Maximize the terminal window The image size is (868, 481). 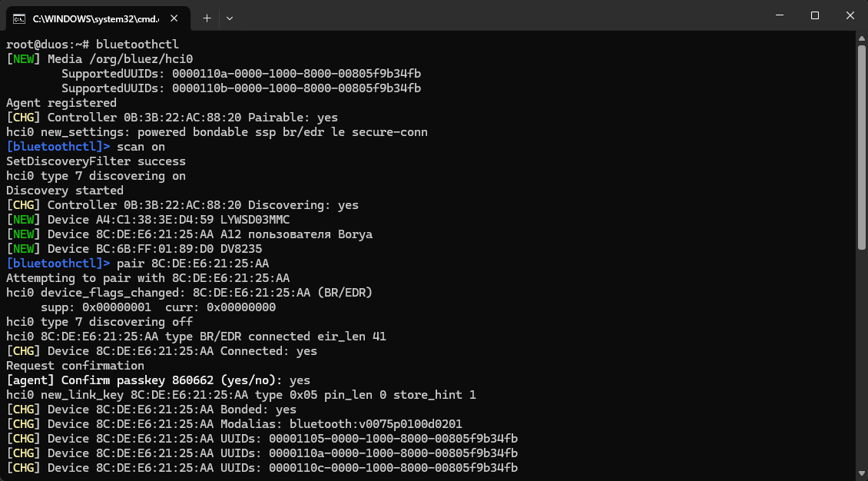pyautogui.click(x=815, y=15)
